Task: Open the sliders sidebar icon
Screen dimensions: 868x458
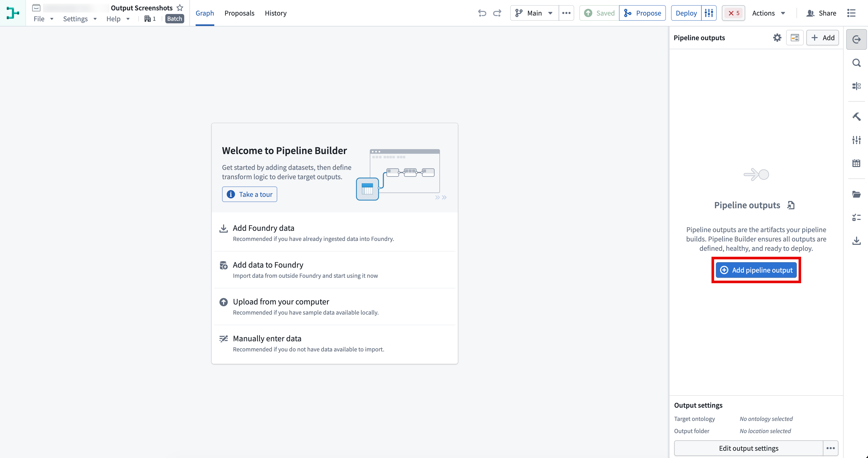Action: click(x=857, y=140)
